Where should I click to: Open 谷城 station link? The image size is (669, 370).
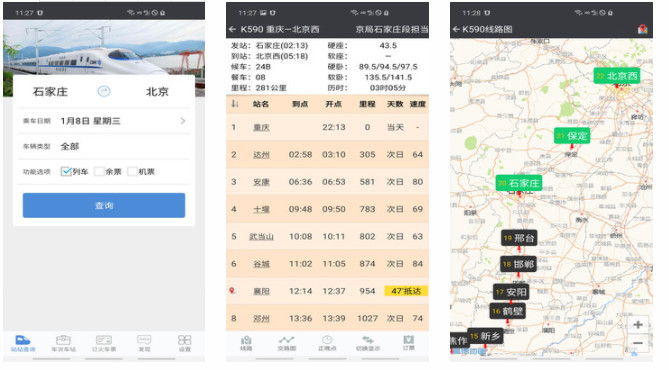click(x=261, y=264)
